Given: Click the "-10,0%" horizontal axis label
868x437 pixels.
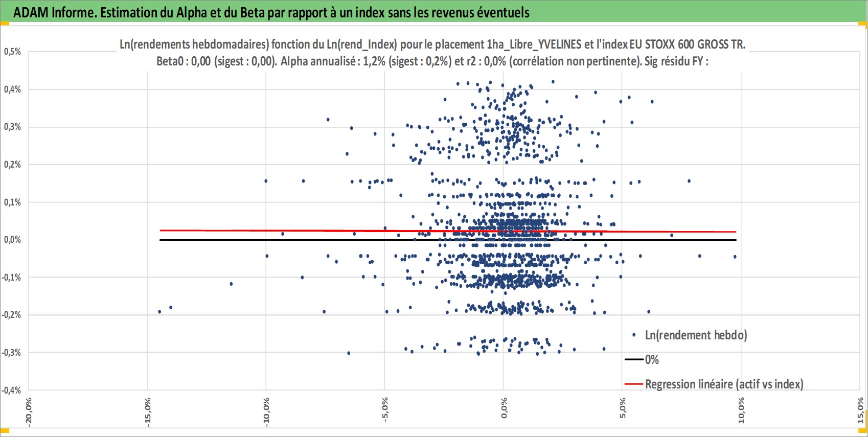Looking at the screenshot, I should 266,411.
